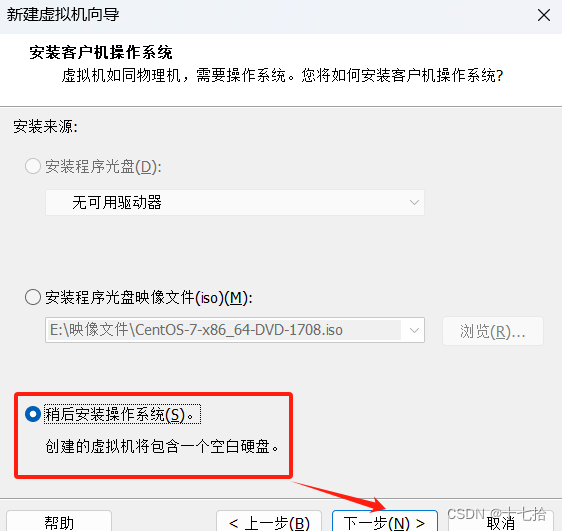Click the 浏览(R)... browse button
This screenshot has width=562, height=531.
click(x=493, y=331)
